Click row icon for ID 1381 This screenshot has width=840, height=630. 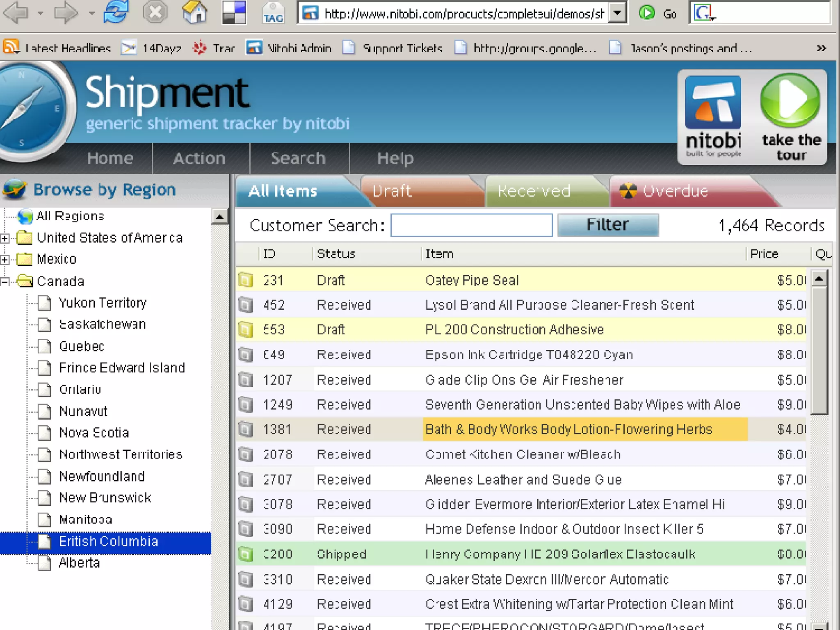point(246,429)
